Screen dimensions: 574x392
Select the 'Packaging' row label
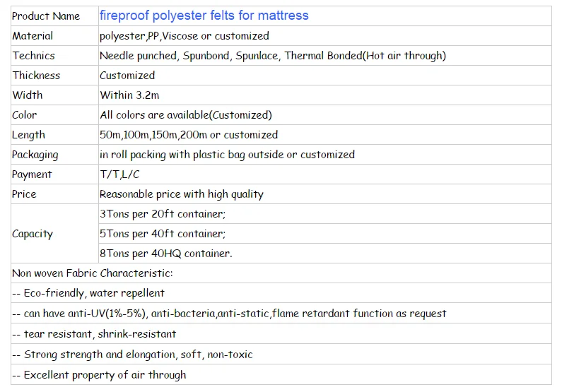coord(35,155)
